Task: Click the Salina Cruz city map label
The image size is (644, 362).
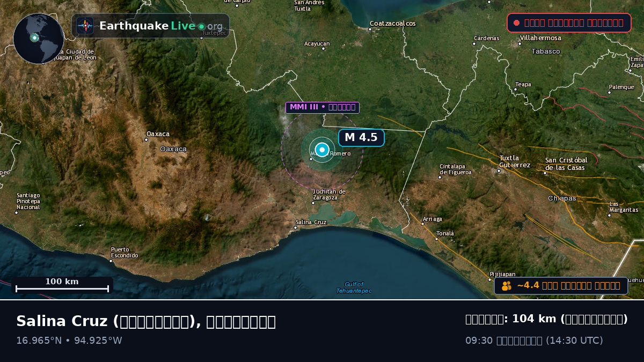Action: coord(311,222)
